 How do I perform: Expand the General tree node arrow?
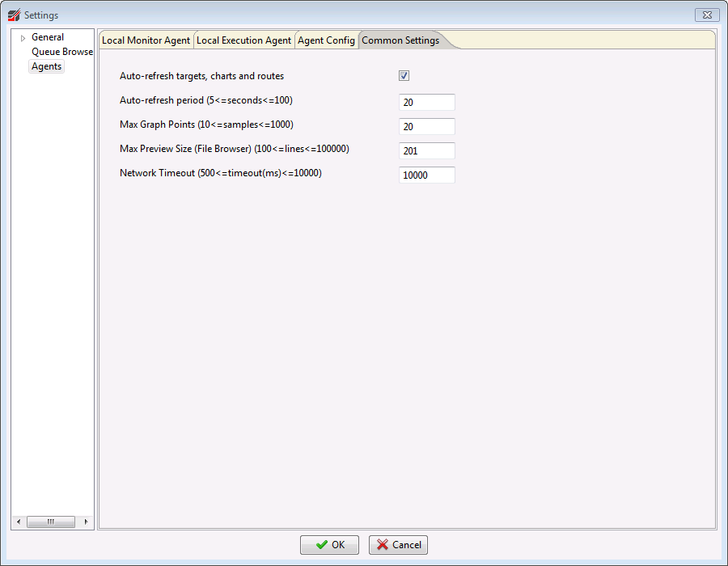23,38
